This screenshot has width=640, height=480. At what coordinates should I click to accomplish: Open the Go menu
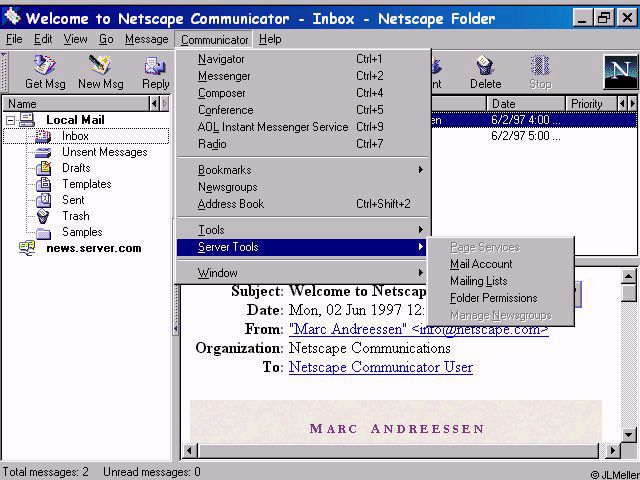pyautogui.click(x=106, y=39)
